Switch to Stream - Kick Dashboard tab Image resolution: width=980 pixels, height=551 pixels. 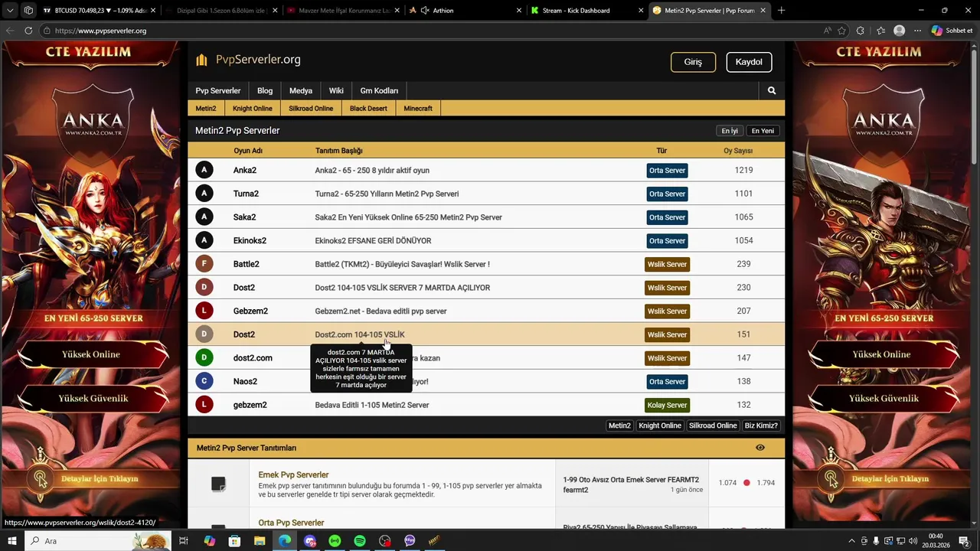587,11
